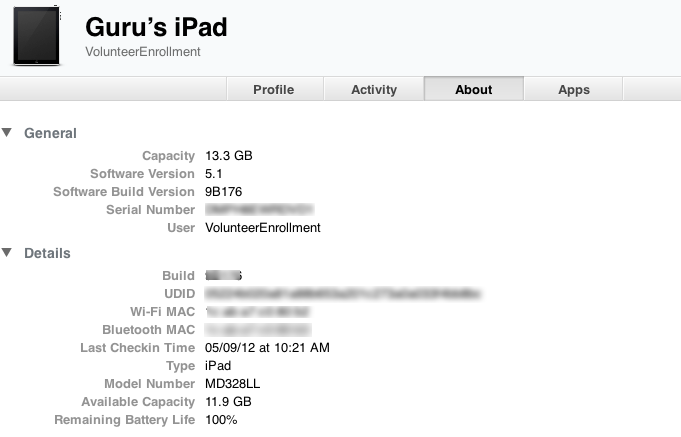Click the Last Checkin Time label
The width and height of the screenshot is (681, 437).
tap(138, 348)
